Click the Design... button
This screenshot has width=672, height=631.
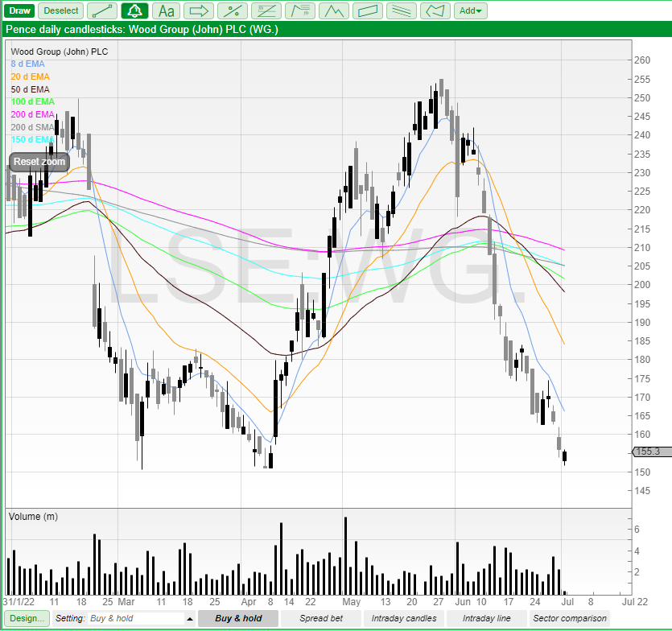[x=27, y=619]
